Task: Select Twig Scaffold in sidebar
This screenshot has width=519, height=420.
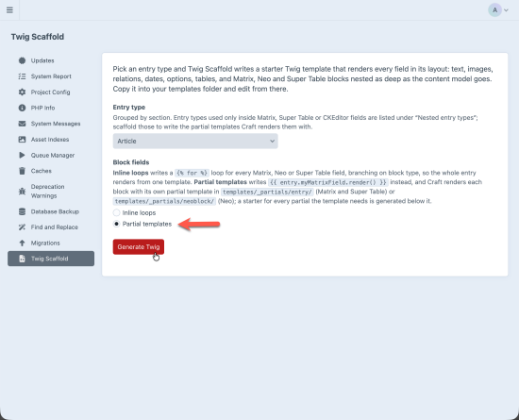Action: click(x=51, y=259)
